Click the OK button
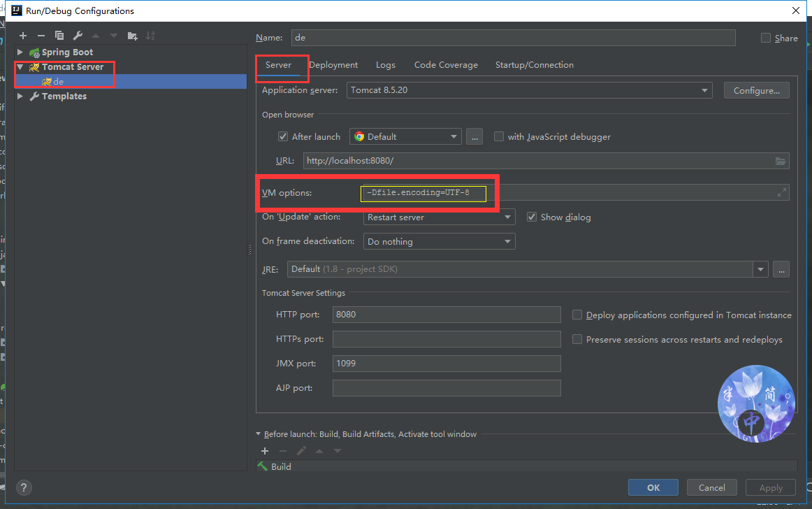 coord(653,488)
